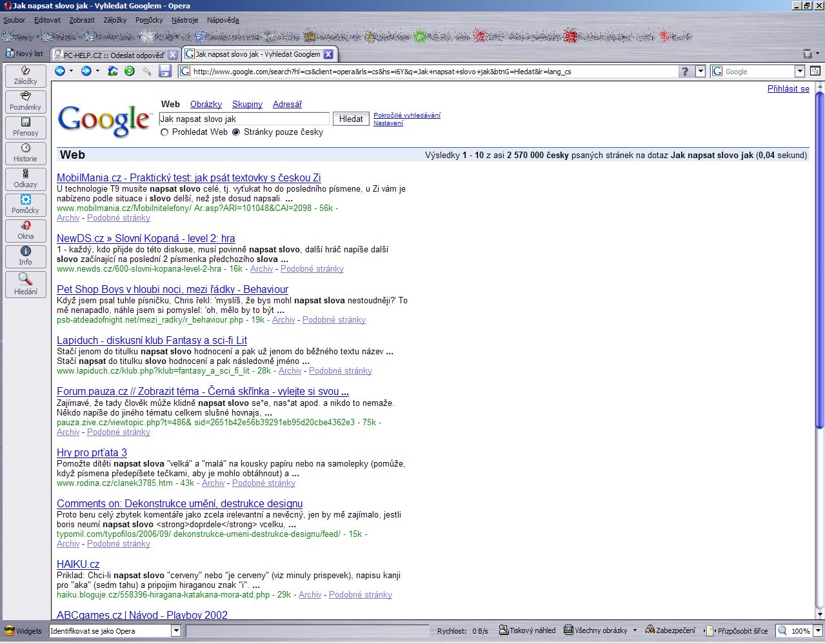Click the page vertical scrollbar
Image resolution: width=825 pixels, height=644 pixels.
819,258
